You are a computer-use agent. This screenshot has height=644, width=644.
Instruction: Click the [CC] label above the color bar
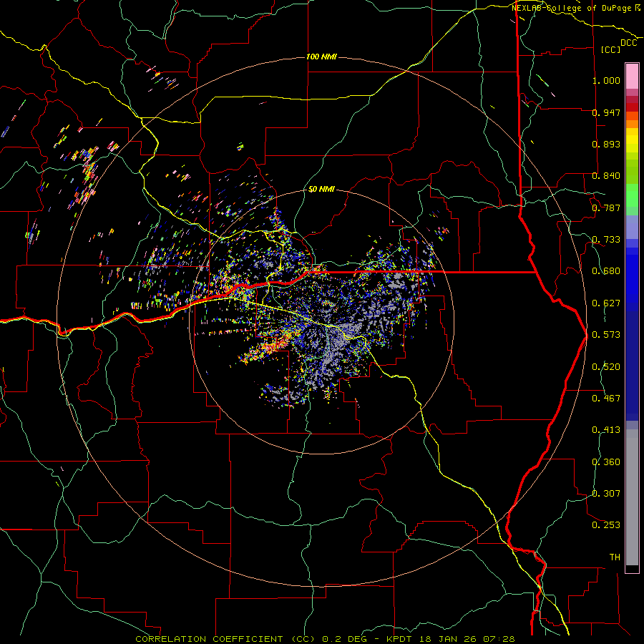611,49
